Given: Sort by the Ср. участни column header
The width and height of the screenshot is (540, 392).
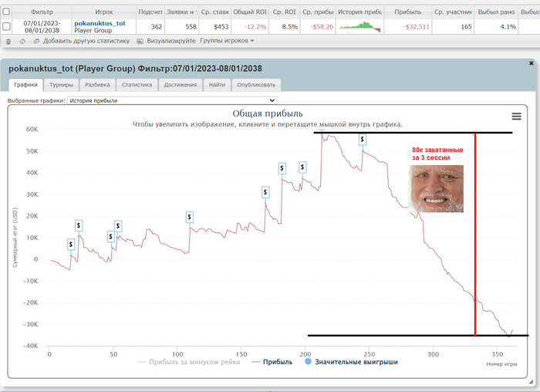Looking at the screenshot, I should click(x=454, y=12).
